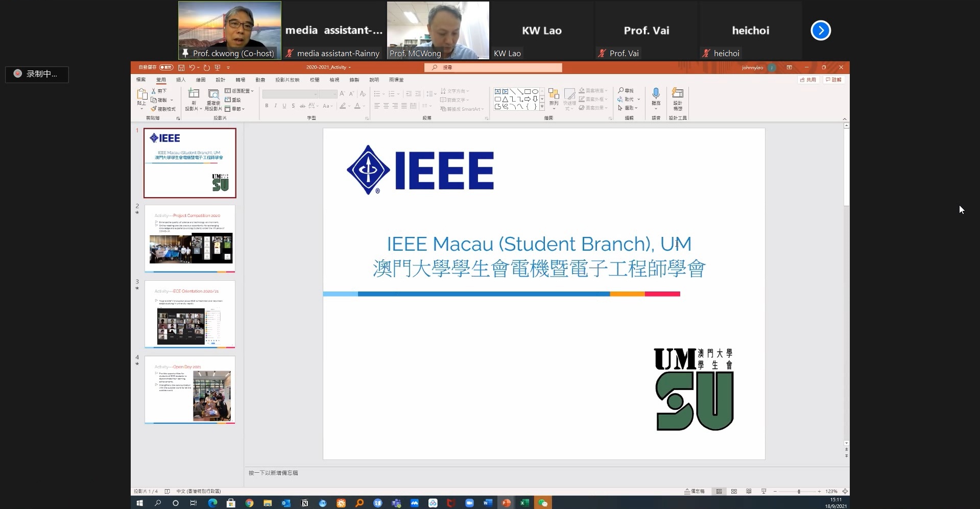Click the Redo icon in quick access toolbar
980x509 pixels.
[206, 67]
